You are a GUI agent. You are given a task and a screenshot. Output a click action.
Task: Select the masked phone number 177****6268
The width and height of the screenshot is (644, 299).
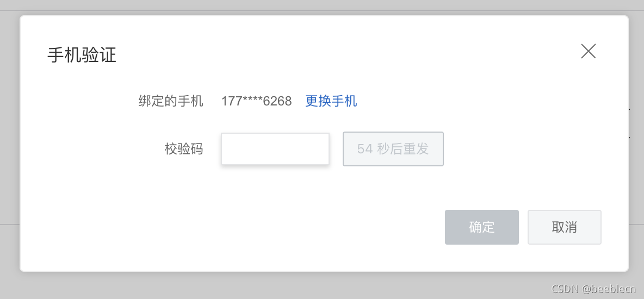pos(256,101)
